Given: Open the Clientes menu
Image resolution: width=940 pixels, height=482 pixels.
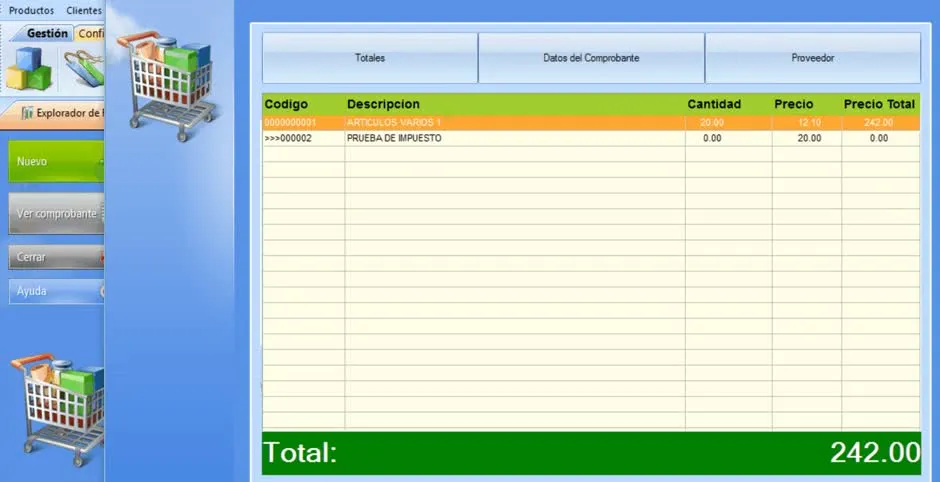Looking at the screenshot, I should pyautogui.click(x=84, y=10).
